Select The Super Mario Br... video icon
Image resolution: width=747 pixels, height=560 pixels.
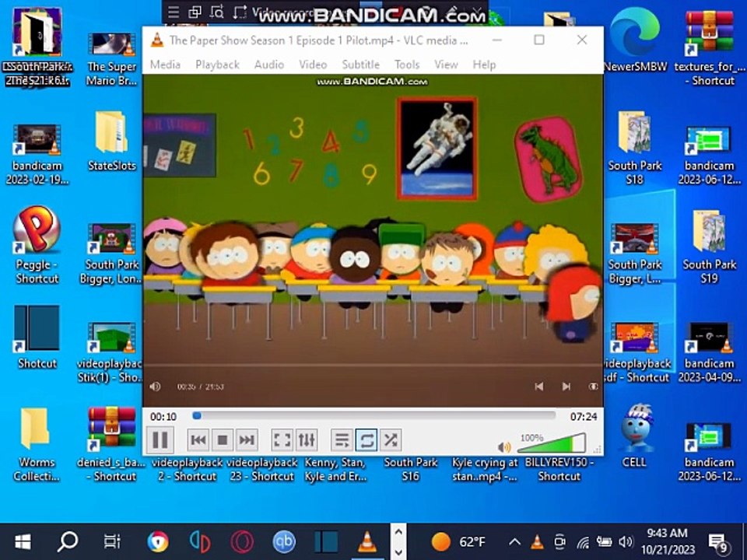point(112,58)
